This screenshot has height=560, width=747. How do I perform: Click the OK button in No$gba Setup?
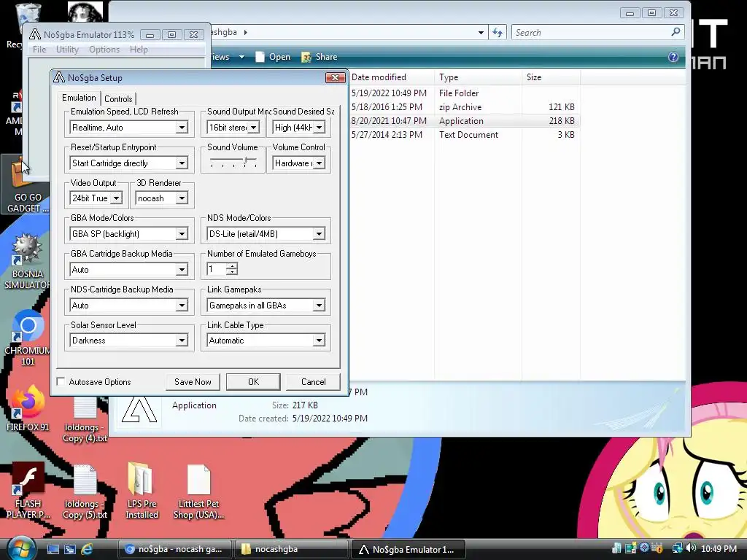pos(253,381)
